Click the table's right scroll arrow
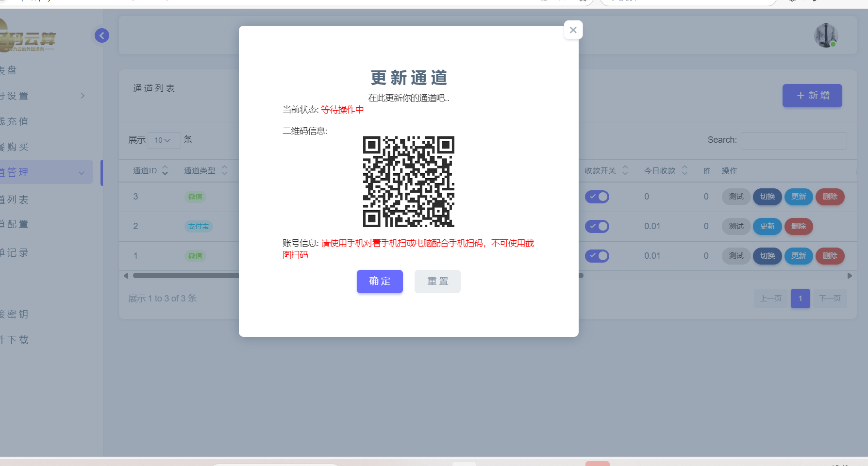 pos(850,276)
